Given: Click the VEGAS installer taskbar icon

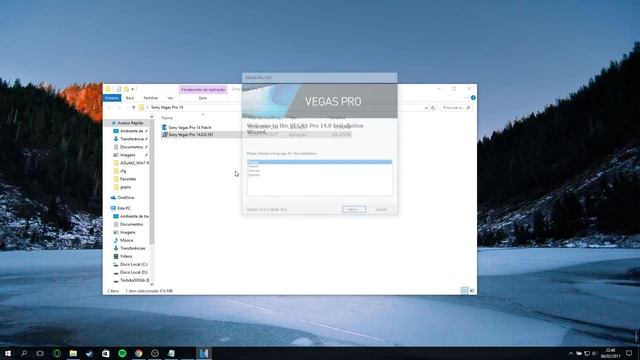Looking at the screenshot, I should click(x=204, y=353).
